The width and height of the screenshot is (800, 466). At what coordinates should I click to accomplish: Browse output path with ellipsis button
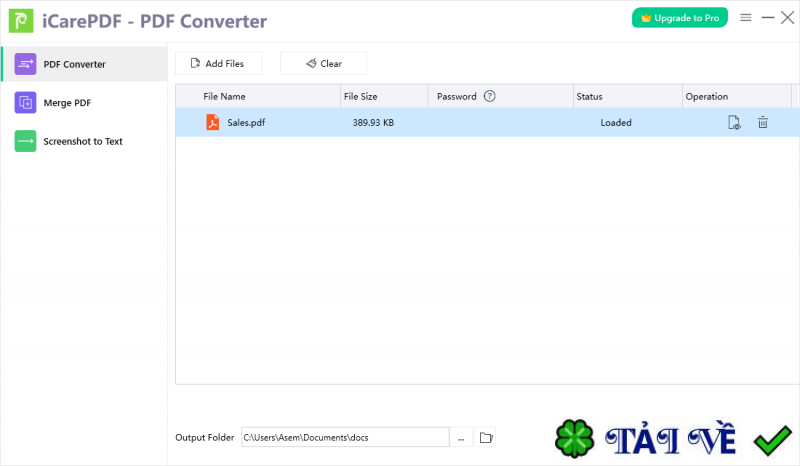(x=461, y=437)
